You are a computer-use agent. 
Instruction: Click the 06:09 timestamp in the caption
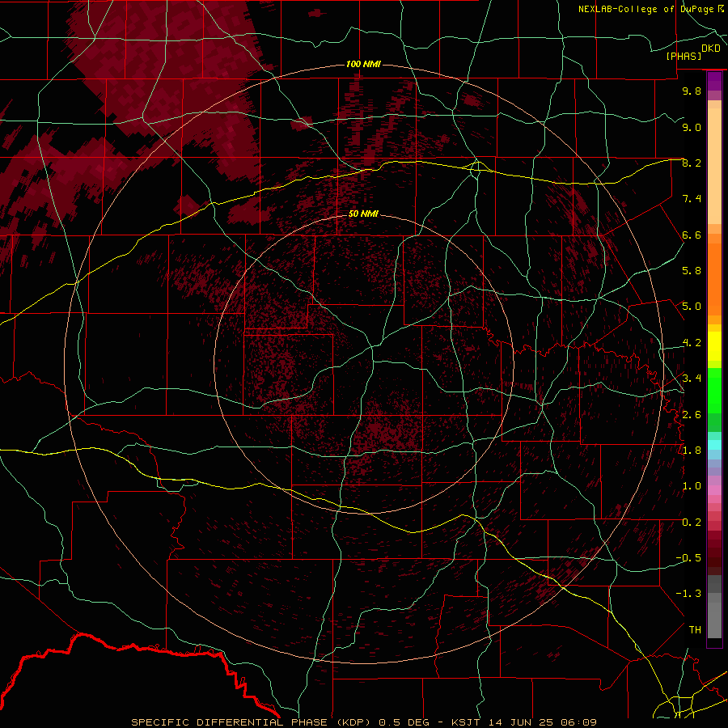578,722
